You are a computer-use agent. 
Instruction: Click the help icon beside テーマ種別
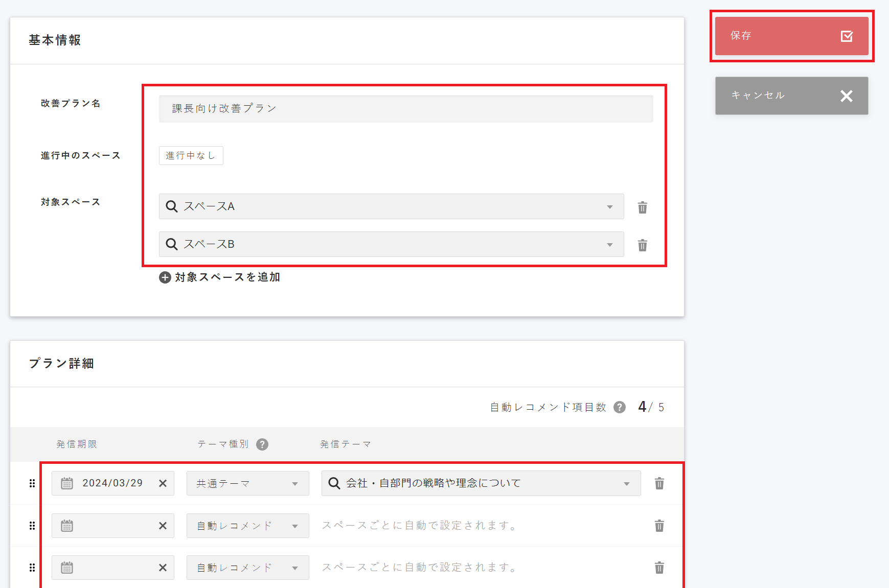coord(262,444)
